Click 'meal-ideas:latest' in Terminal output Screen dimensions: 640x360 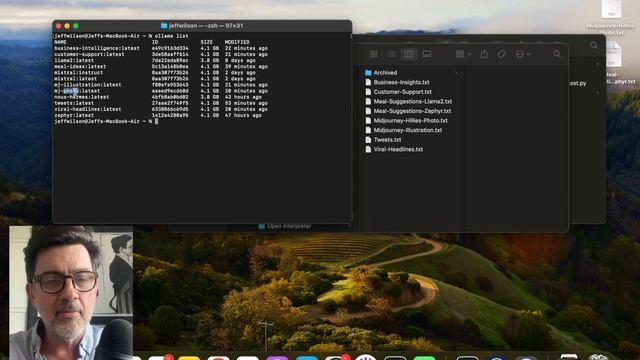click(80, 67)
